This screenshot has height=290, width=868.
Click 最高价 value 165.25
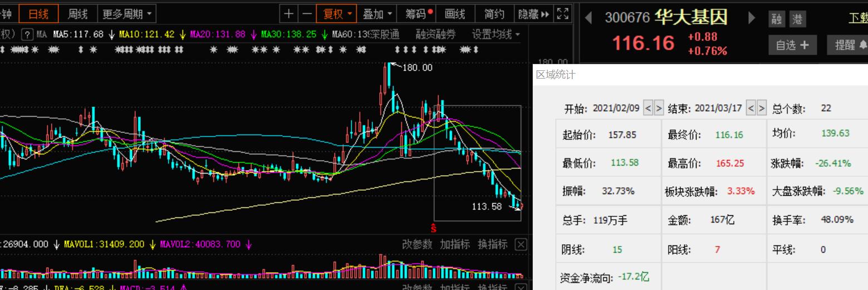click(x=730, y=163)
